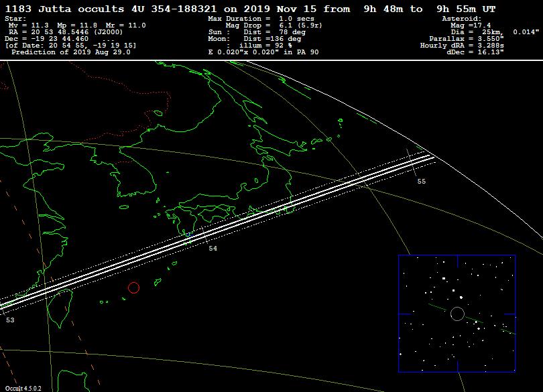Click the 'Parallax = 3.550"' value
Image resolution: width=543 pixels, height=392 pixels.
click(467, 39)
